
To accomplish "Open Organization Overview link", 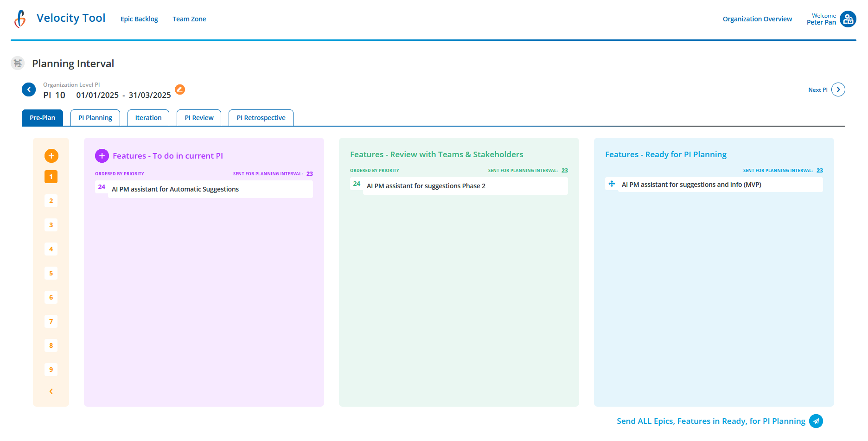I will (757, 19).
